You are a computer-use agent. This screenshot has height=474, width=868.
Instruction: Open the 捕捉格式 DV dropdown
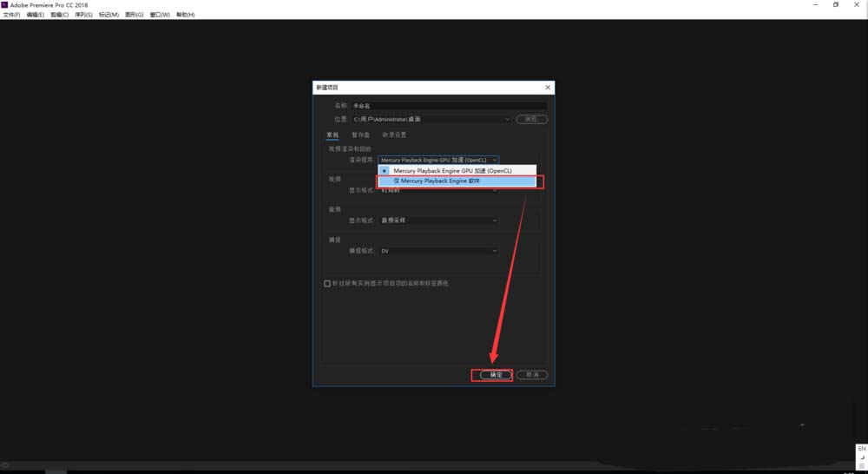437,251
